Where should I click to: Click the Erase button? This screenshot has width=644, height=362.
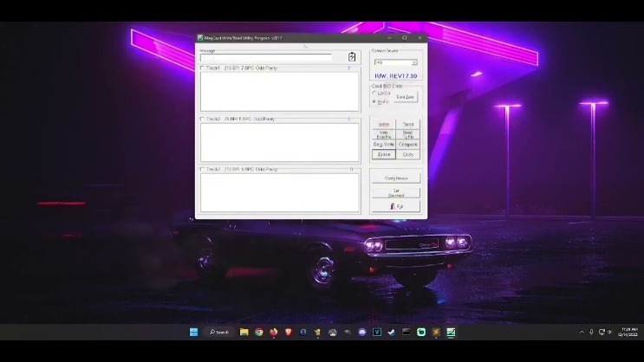(x=384, y=154)
